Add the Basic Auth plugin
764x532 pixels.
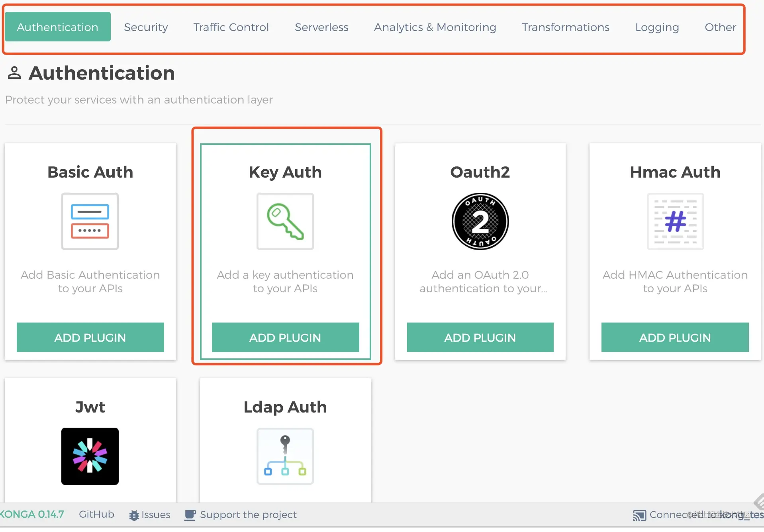click(x=90, y=337)
